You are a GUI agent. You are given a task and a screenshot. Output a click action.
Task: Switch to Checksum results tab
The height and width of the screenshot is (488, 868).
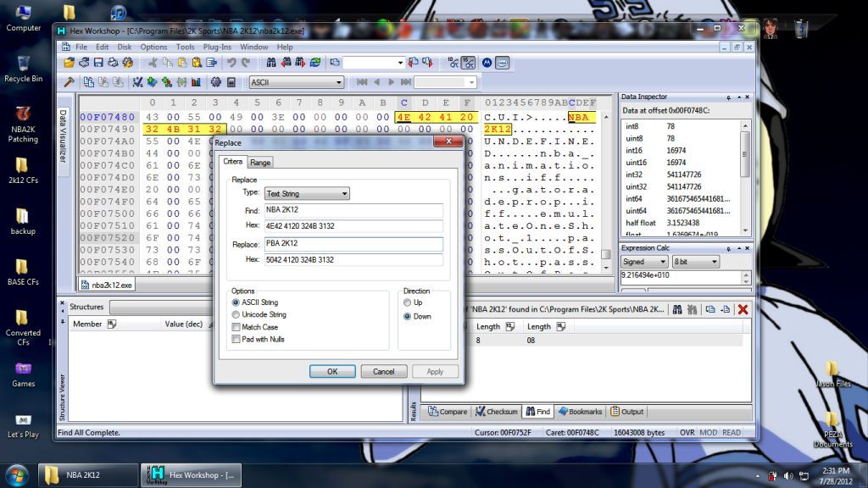pos(497,412)
